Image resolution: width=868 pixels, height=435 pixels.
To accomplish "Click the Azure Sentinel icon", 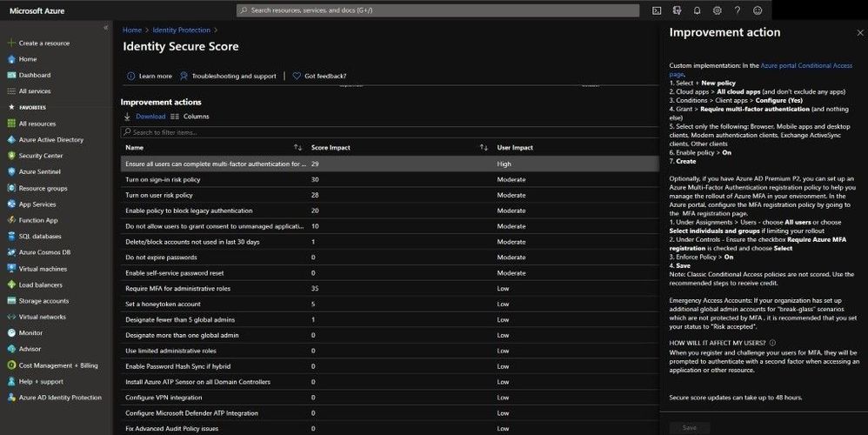I will (x=11, y=171).
